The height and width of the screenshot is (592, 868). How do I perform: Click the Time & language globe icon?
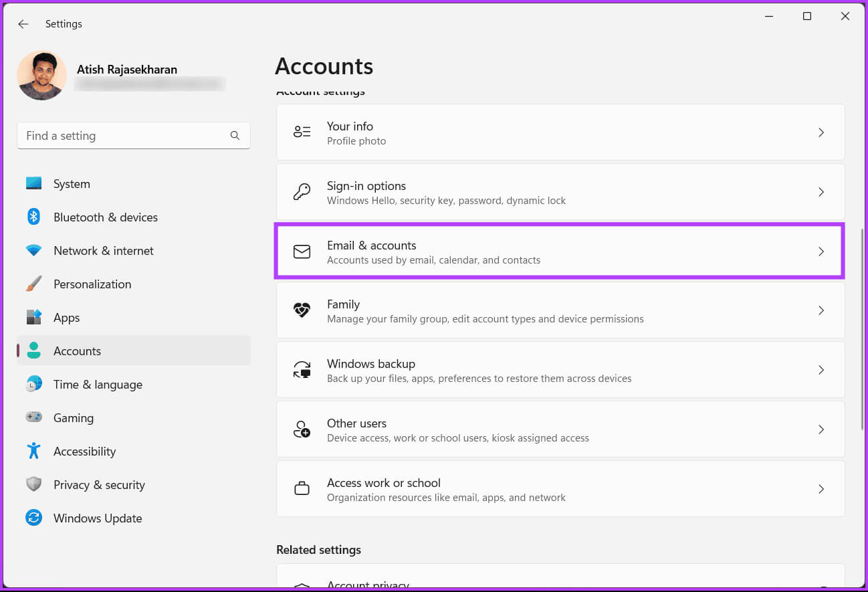click(x=33, y=384)
